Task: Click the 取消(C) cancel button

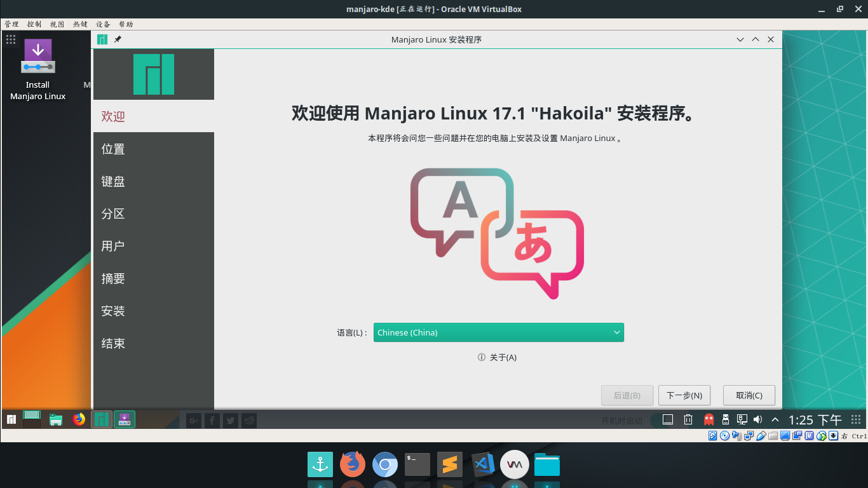Action: click(749, 395)
